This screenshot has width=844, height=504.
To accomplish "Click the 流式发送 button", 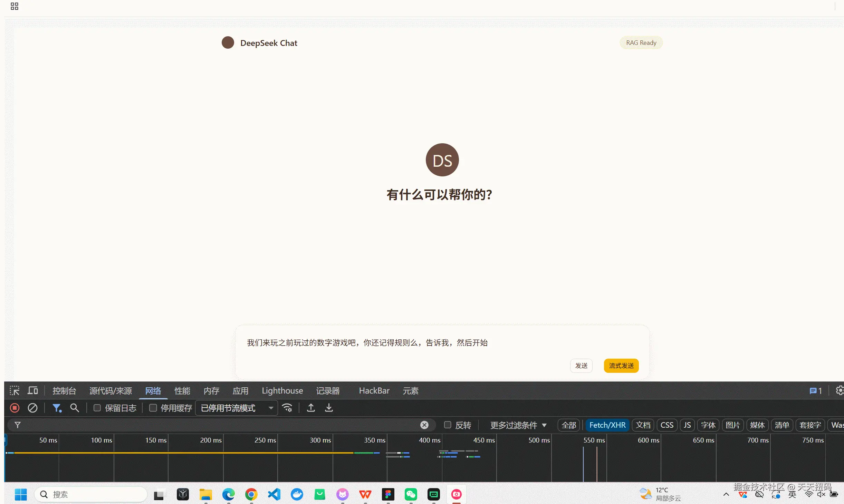I will [621, 366].
